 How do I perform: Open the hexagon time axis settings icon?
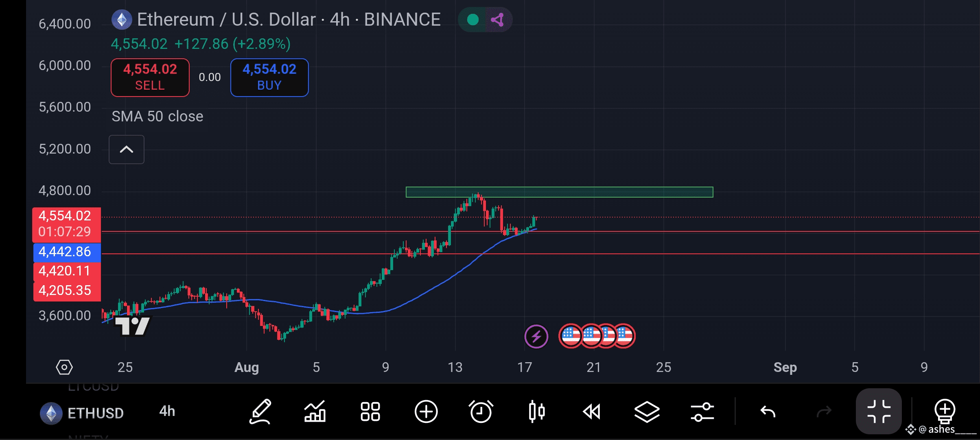64,367
